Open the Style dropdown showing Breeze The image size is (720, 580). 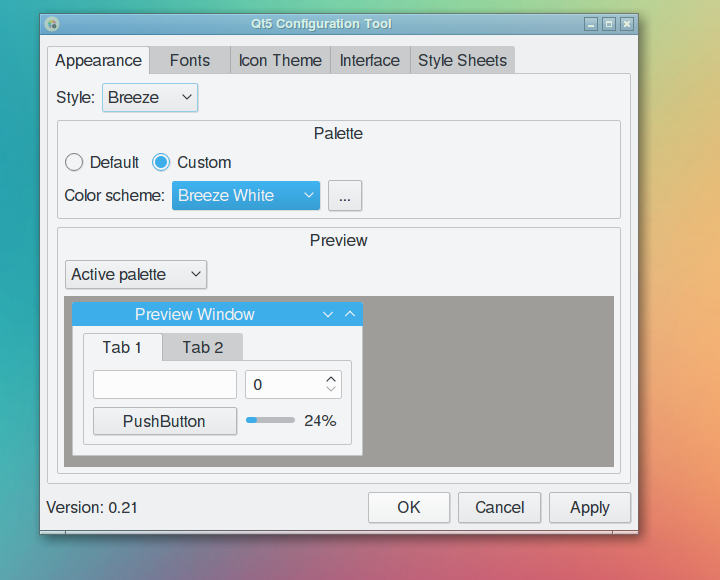(150, 97)
